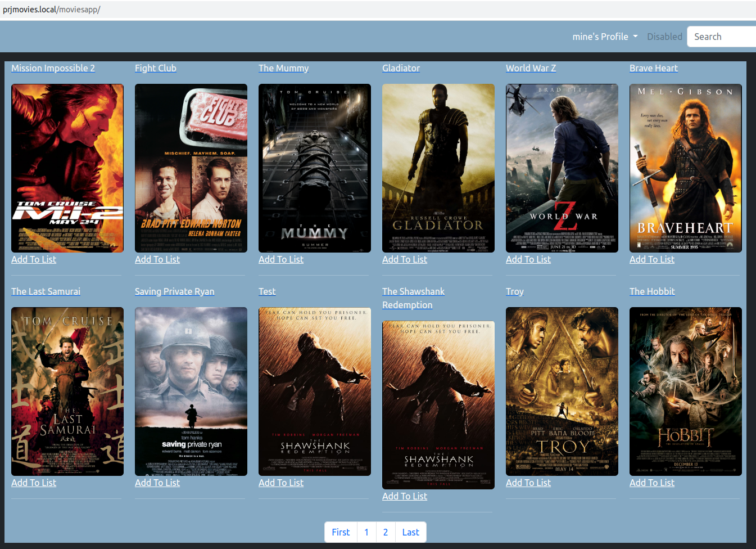The height and width of the screenshot is (549, 756).
Task: Select page 2 in pagination
Action: 386,532
